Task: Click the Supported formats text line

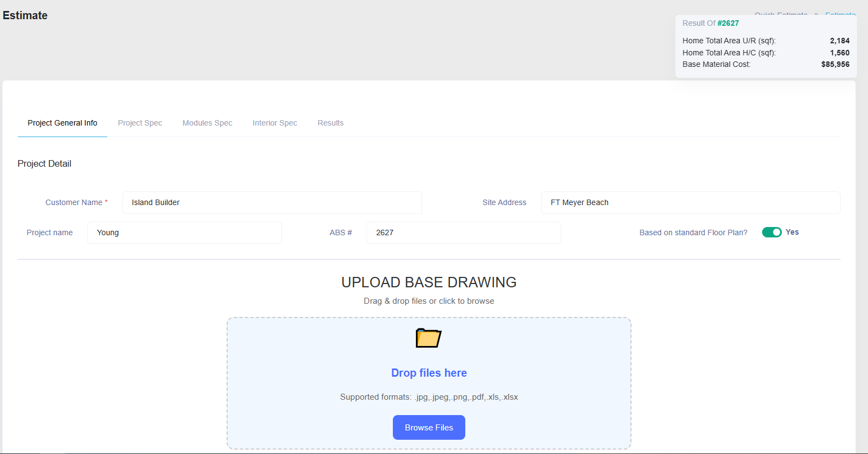Action: click(429, 397)
